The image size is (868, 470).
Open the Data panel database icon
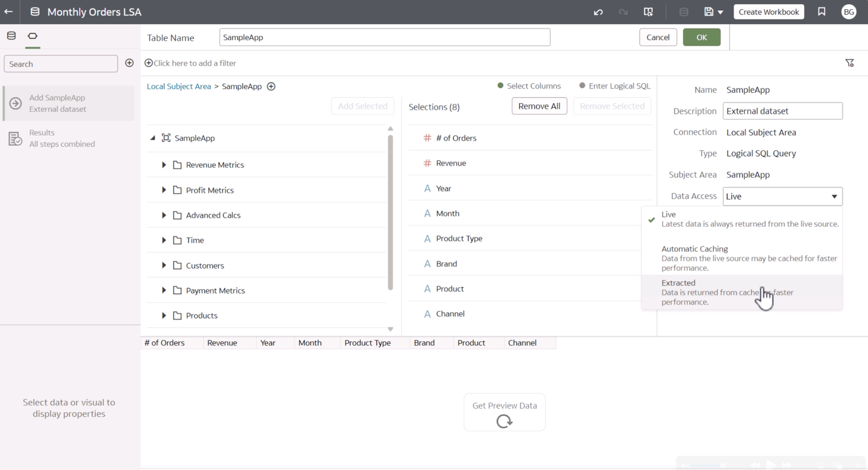point(10,35)
